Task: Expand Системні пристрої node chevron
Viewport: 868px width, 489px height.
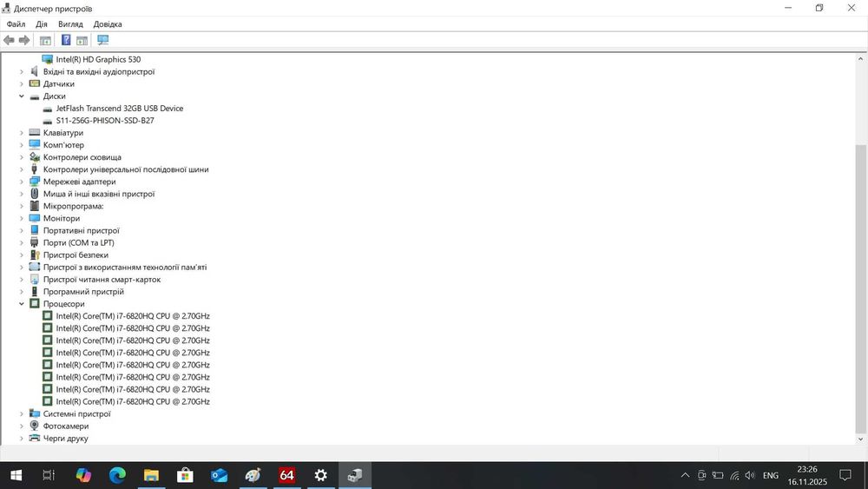Action: 22,413
